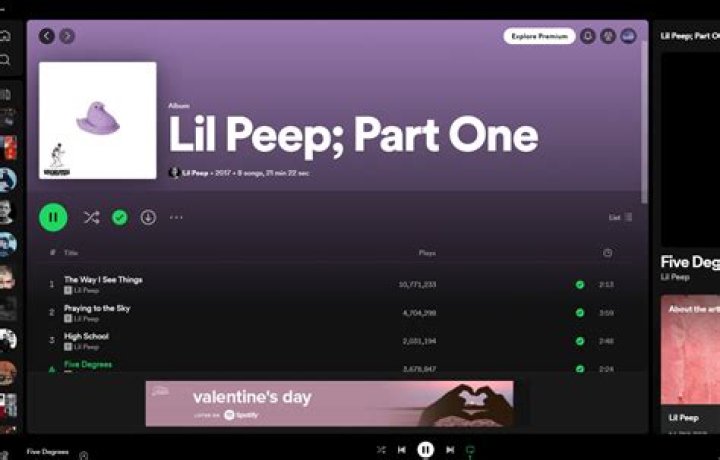The image size is (720, 460).
Task: Open Lil Peep link under High School
Action: pos(86,347)
